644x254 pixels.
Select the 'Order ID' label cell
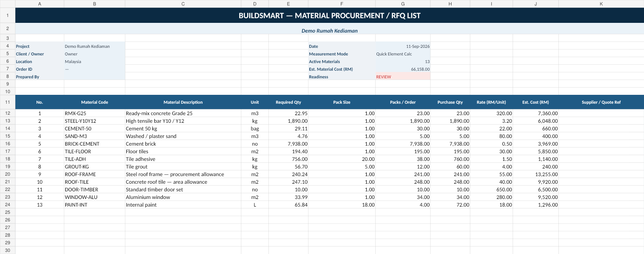coord(39,69)
